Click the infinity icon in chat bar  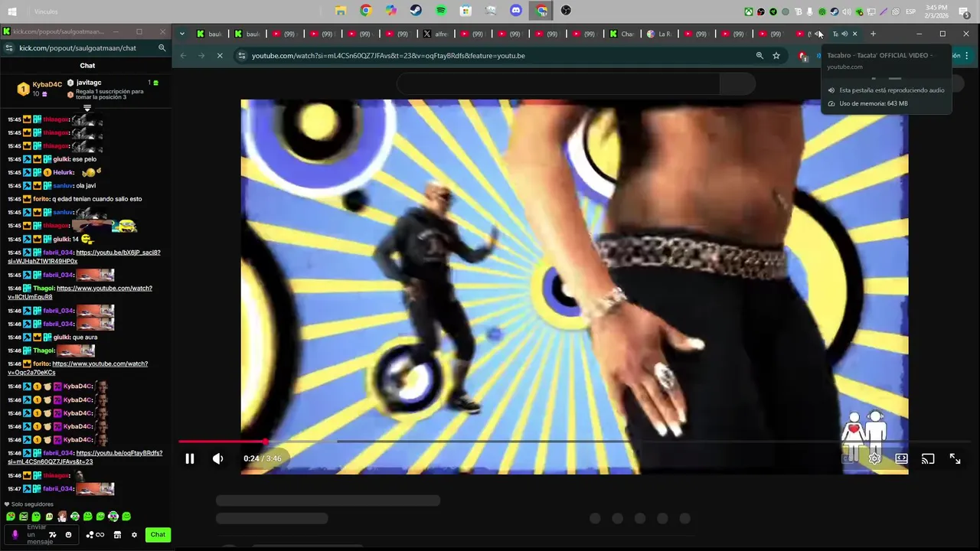point(100,535)
